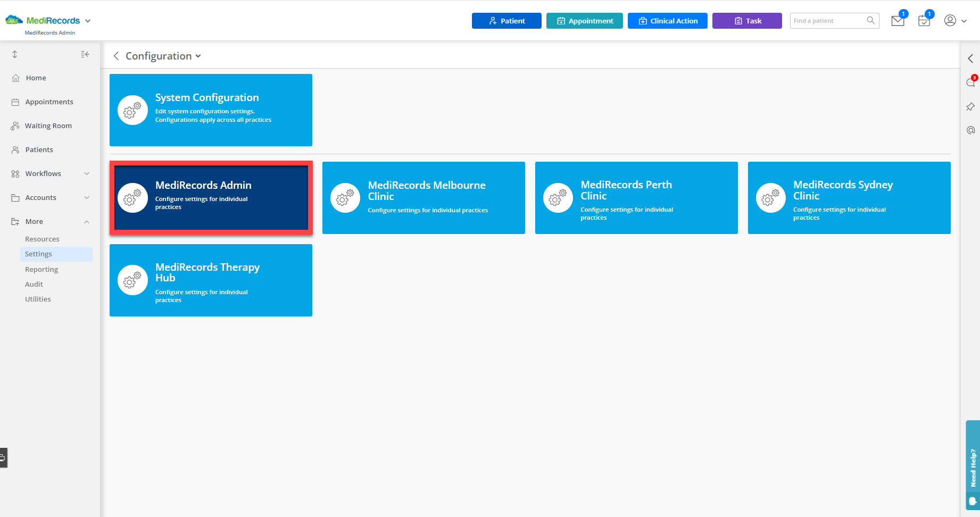
Task: Expand the right panel with chevron
Action: pos(970,59)
